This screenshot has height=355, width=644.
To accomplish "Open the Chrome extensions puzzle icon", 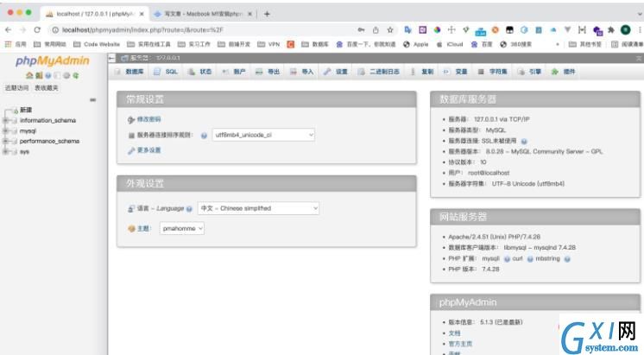I will [611, 30].
